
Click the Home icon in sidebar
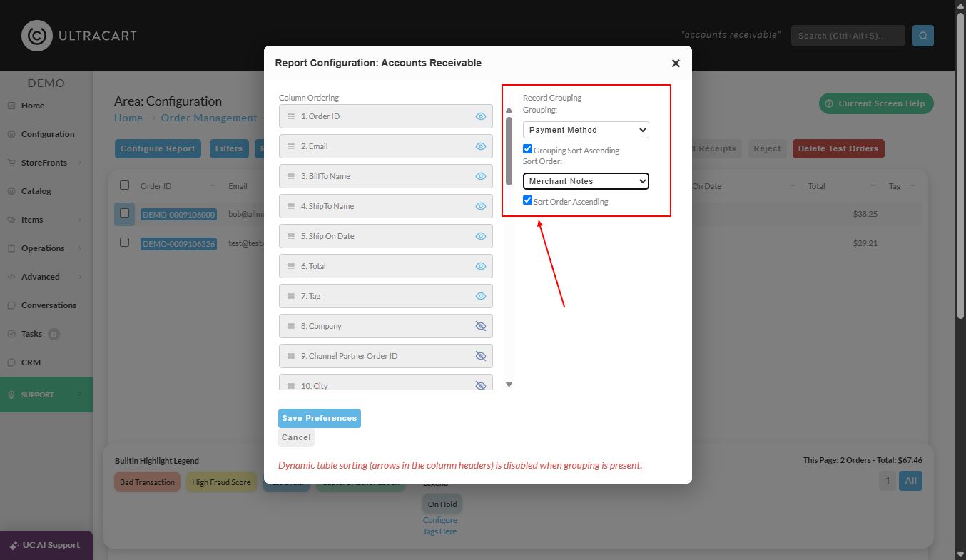(x=11, y=106)
